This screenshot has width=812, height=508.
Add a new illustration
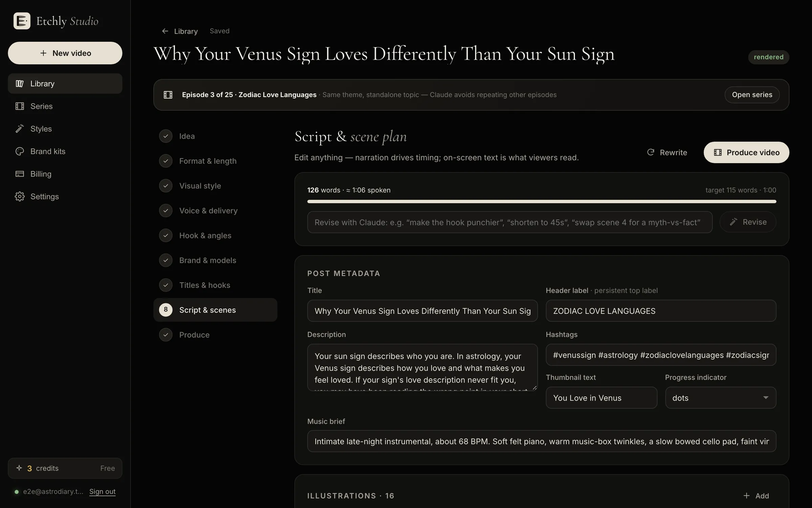(x=756, y=496)
